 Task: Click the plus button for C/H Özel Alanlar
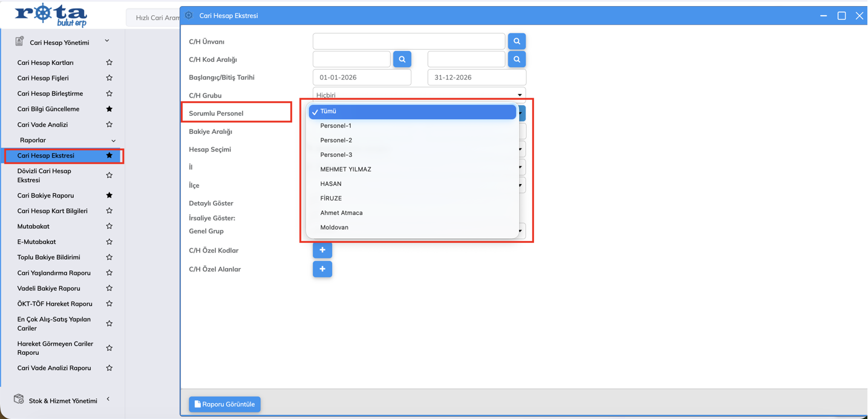322,269
